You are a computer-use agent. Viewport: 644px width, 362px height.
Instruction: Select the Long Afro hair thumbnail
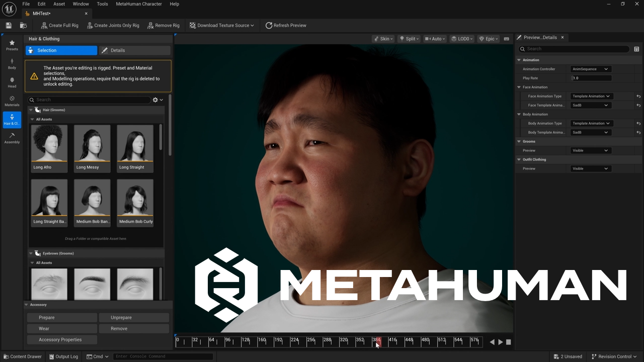tap(49, 148)
